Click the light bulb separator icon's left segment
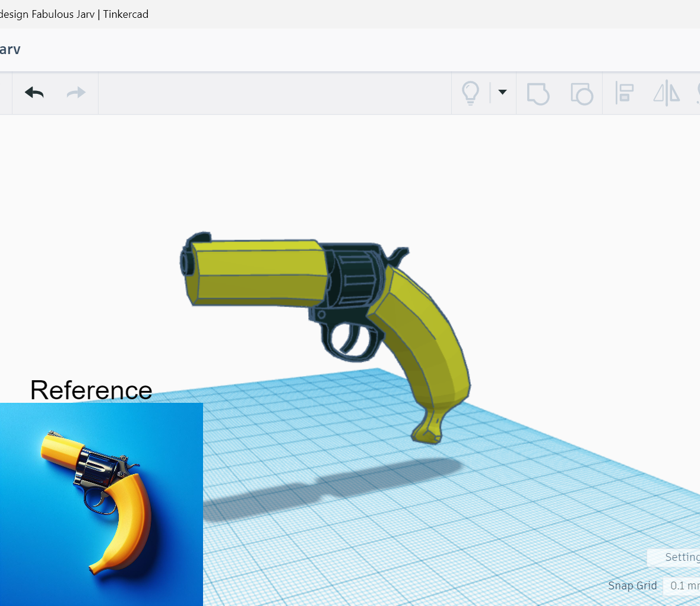Screen dimensions: 700x606 (x=471, y=93)
